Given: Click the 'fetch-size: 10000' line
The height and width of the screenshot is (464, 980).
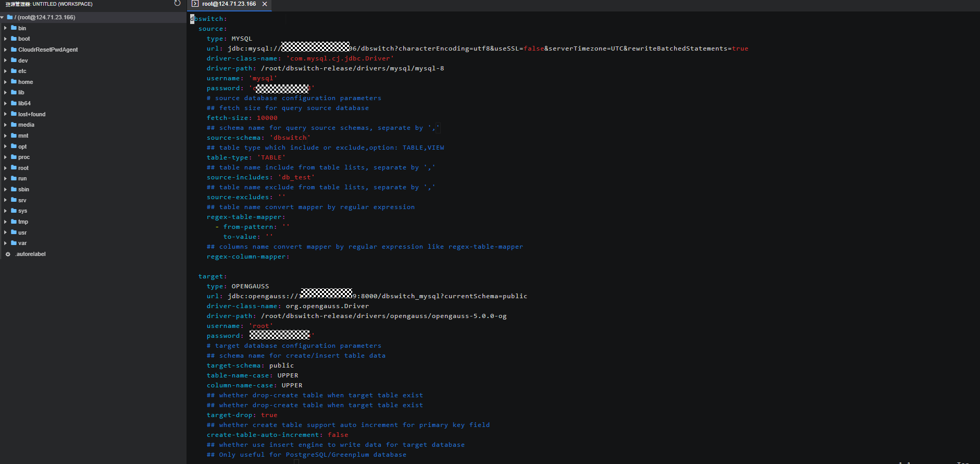Looking at the screenshot, I should [242, 118].
